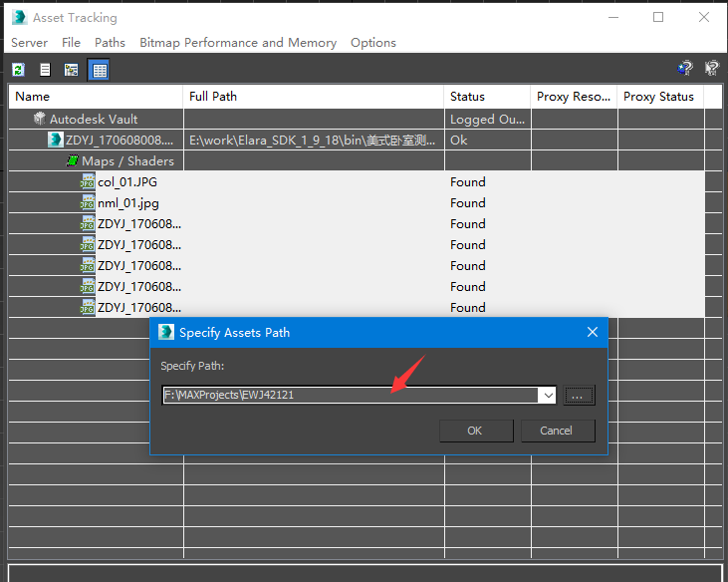Image resolution: width=728 pixels, height=582 pixels.
Task: Open the Options menu
Action: click(x=373, y=43)
